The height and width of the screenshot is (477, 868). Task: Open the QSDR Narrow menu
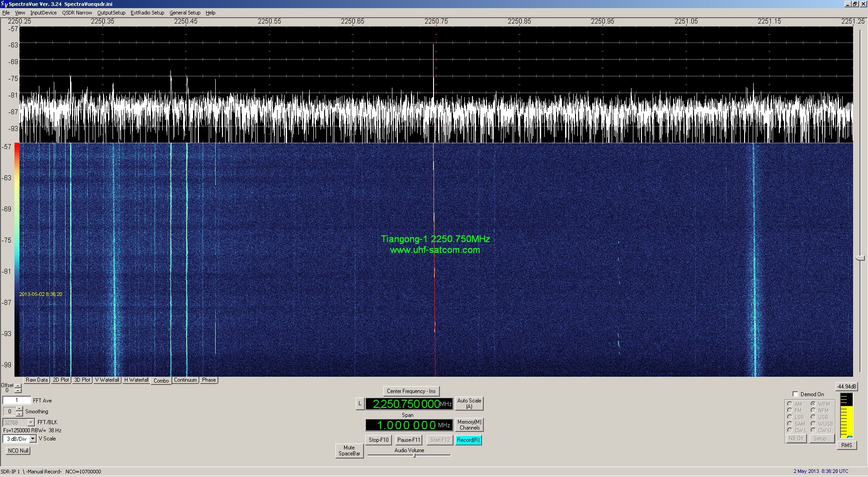(77, 13)
